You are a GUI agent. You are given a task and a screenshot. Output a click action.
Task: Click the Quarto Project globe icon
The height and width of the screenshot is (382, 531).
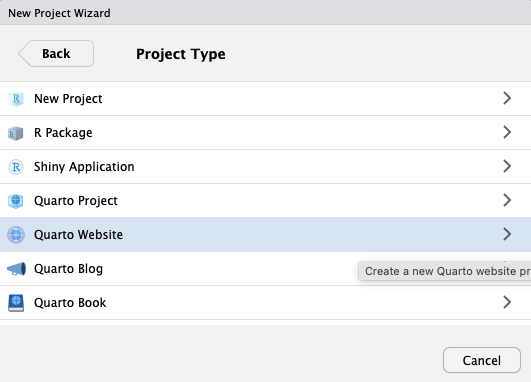coord(16,201)
